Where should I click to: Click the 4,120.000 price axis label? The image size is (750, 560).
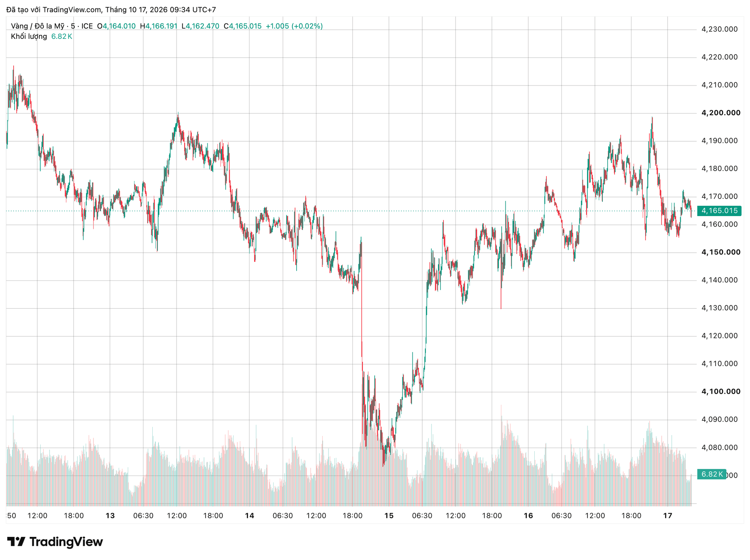click(x=719, y=335)
